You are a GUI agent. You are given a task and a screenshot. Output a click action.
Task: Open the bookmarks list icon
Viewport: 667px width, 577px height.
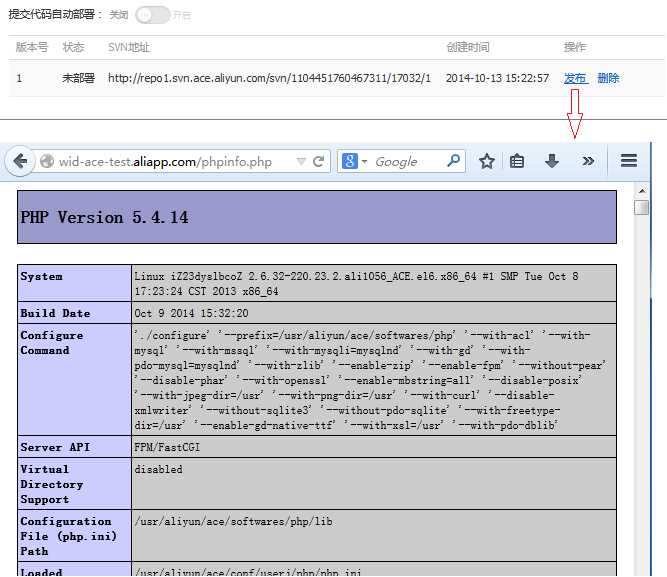517,161
